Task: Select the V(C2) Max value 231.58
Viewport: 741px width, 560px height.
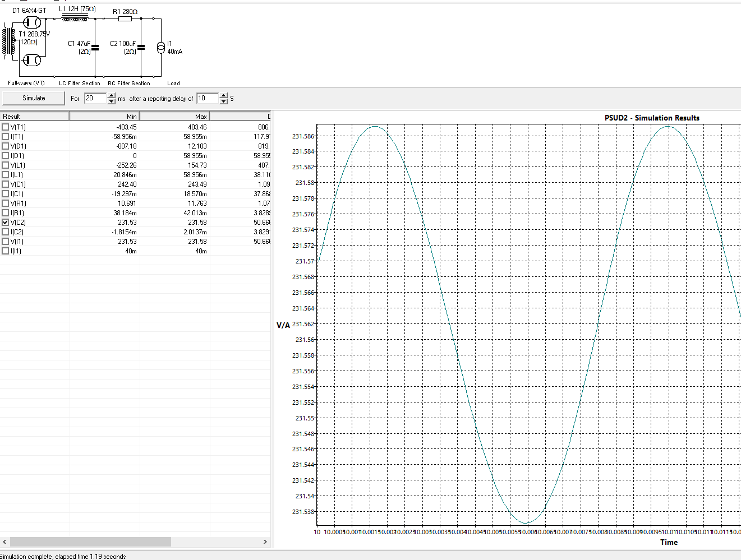Action: (x=197, y=223)
